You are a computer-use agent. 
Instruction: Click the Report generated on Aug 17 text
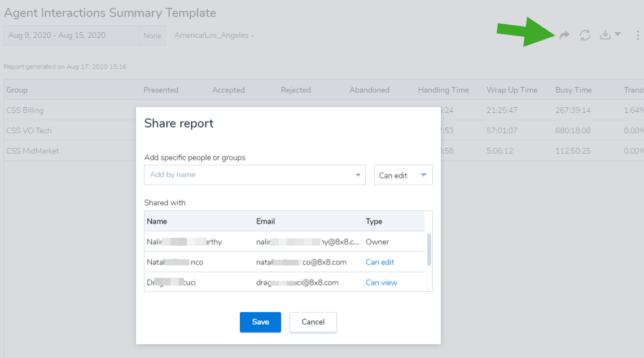coord(65,67)
